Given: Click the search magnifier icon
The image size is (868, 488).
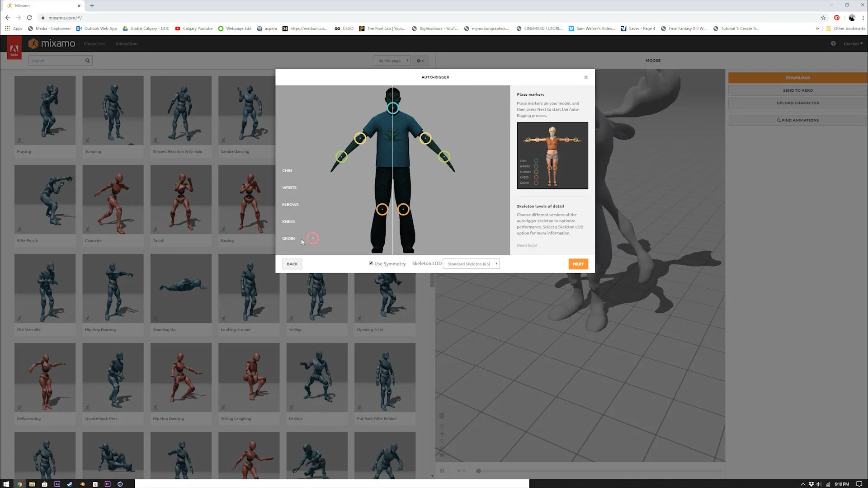Looking at the screenshot, I should point(87,61).
